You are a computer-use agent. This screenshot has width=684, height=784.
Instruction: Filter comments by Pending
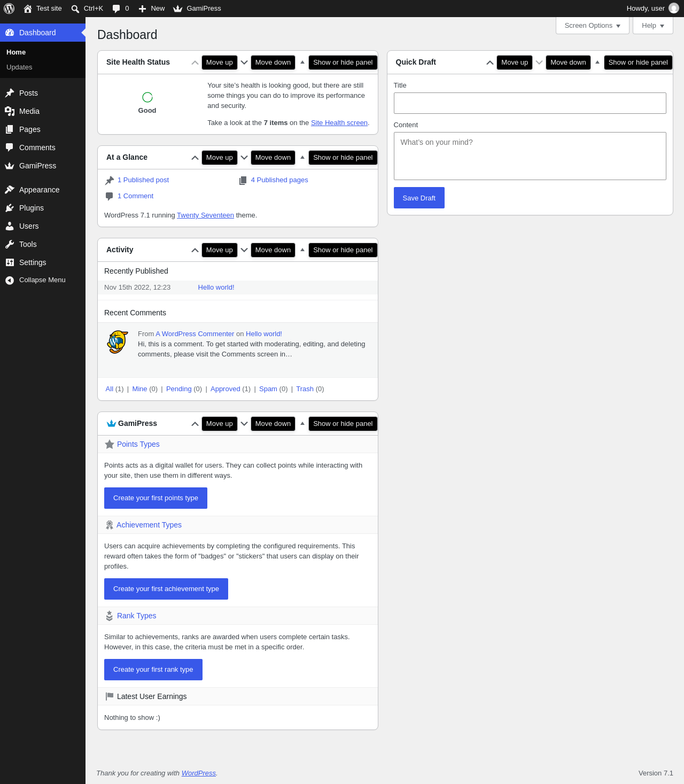(x=179, y=389)
